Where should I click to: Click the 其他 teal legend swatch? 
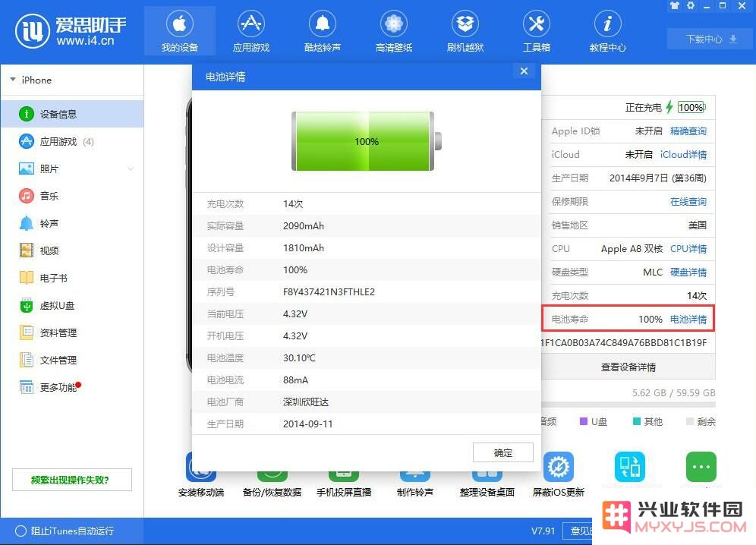pyautogui.click(x=636, y=421)
